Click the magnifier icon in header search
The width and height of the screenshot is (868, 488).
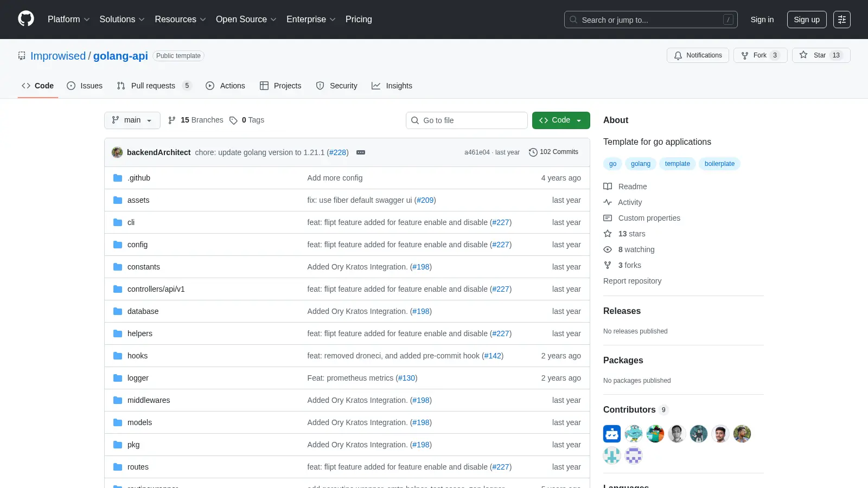[x=573, y=20]
